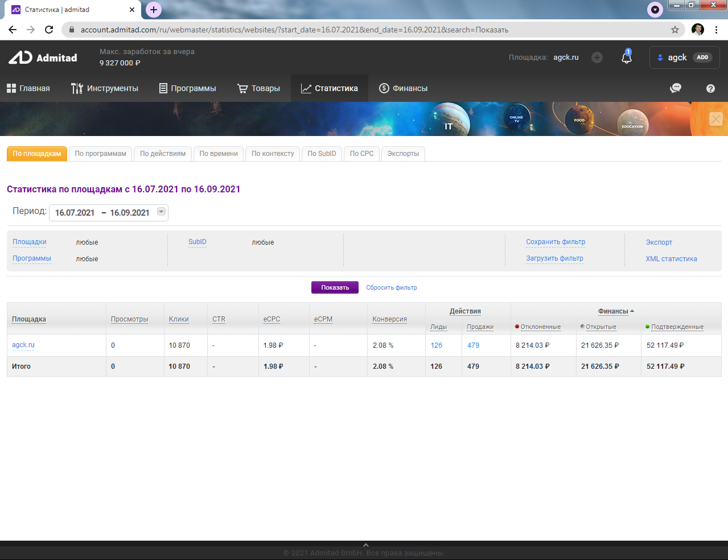This screenshot has height=560, width=728.
Task: Open the Товары menu
Action: tap(259, 88)
